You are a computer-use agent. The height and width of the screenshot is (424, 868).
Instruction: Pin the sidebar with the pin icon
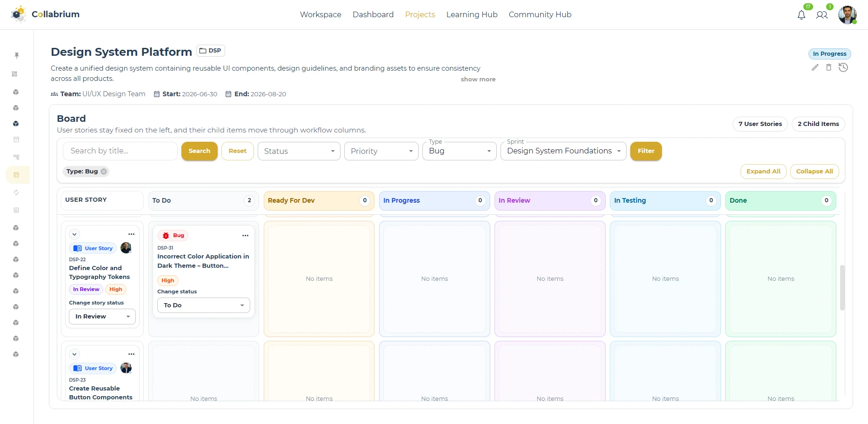pyautogui.click(x=16, y=55)
